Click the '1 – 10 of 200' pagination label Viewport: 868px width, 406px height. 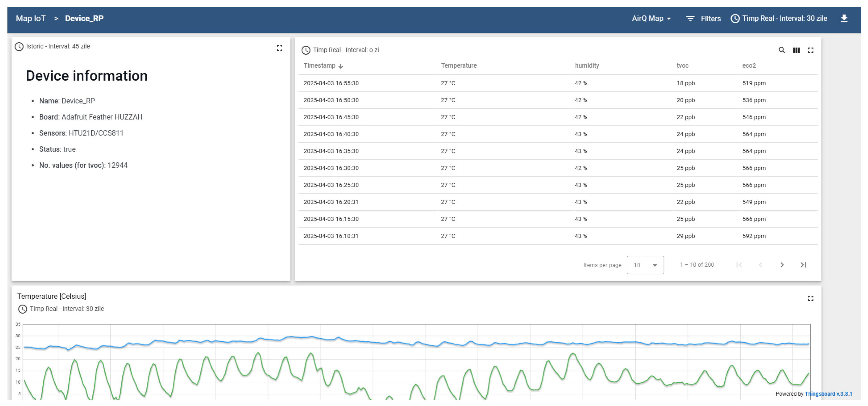pyautogui.click(x=697, y=265)
